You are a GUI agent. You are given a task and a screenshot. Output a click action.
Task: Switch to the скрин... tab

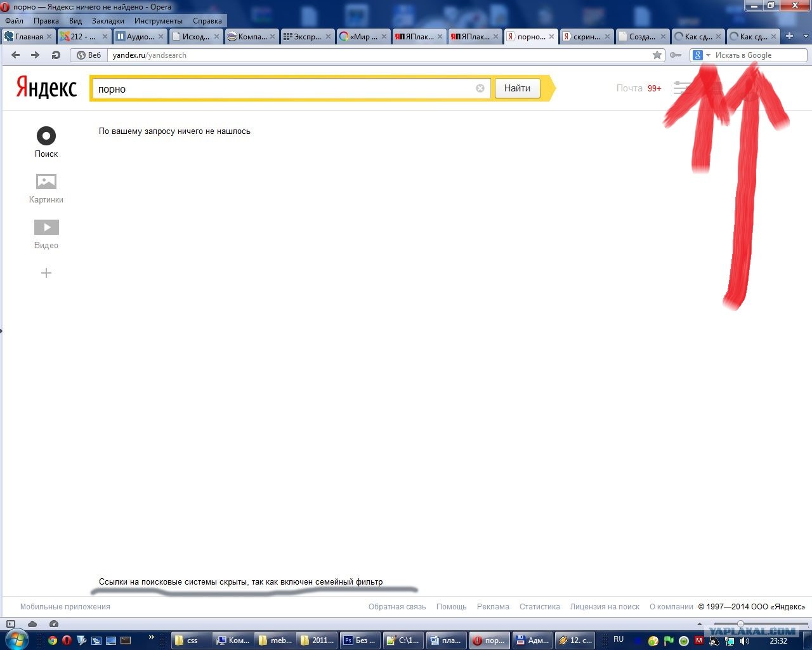(x=586, y=36)
